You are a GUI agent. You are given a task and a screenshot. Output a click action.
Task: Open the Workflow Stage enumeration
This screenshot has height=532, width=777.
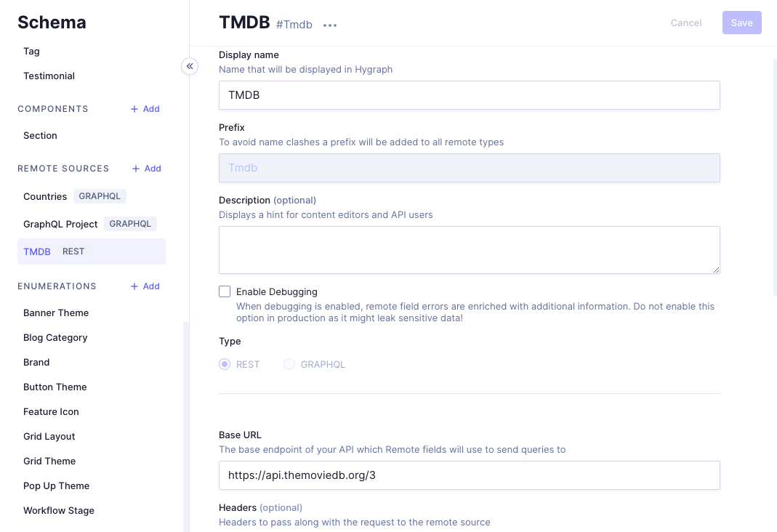58,511
